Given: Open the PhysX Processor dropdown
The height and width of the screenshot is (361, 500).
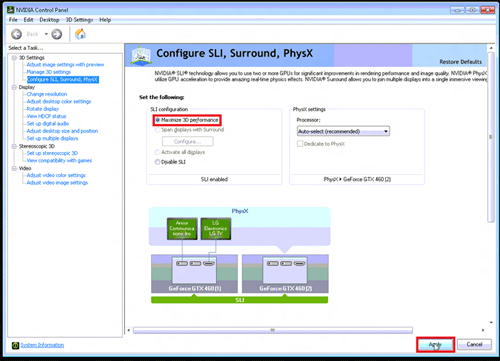Looking at the screenshot, I should click(343, 131).
